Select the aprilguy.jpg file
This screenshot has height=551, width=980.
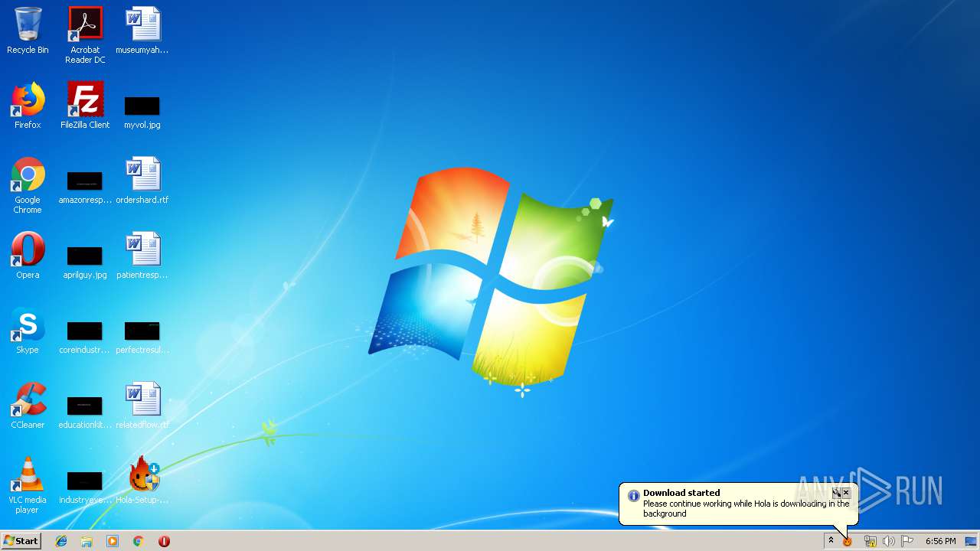tap(85, 262)
